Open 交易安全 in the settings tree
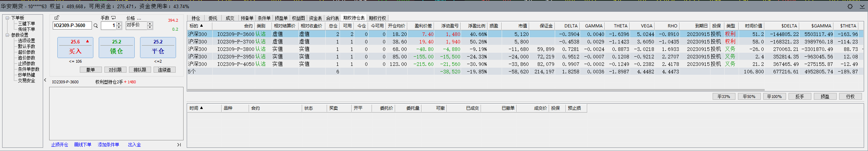Screen dimensions: 868x151 pos(27,80)
